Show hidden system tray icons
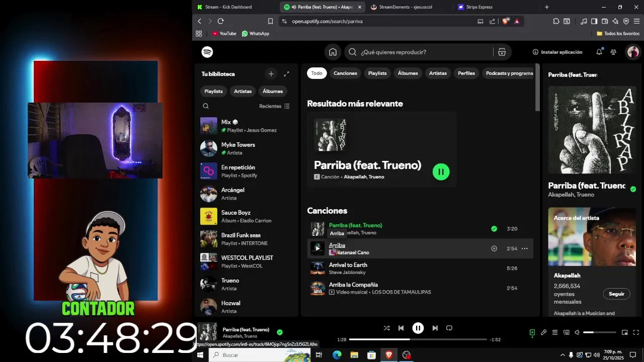The width and height of the screenshot is (644, 362). pyautogui.click(x=562, y=355)
